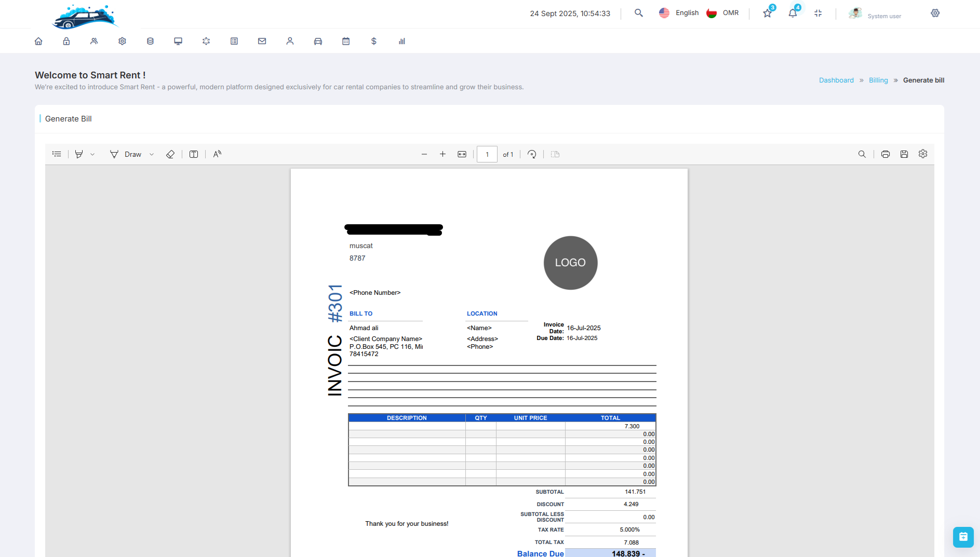980x557 pixels.
Task: Open the Home menu icon
Action: (38, 41)
